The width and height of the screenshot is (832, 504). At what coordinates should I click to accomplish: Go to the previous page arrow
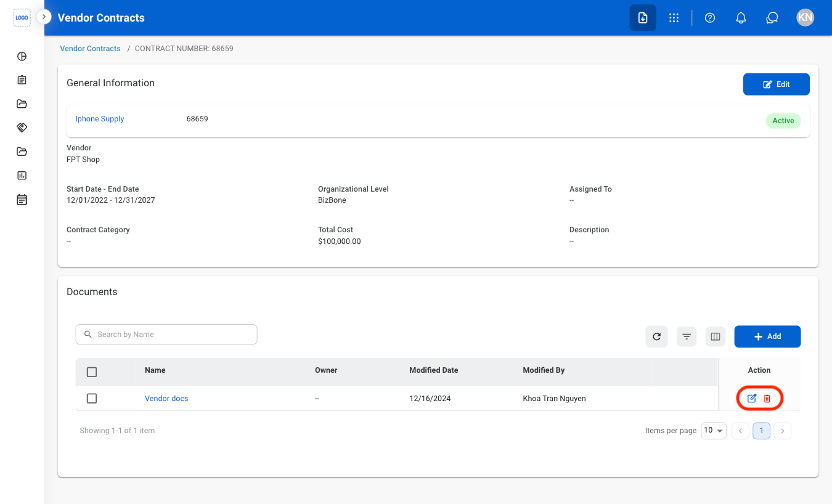[740, 431]
